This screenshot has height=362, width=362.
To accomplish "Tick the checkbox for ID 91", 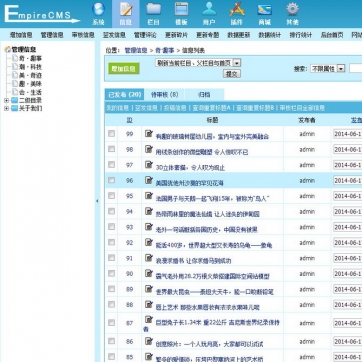I will click(111, 258).
